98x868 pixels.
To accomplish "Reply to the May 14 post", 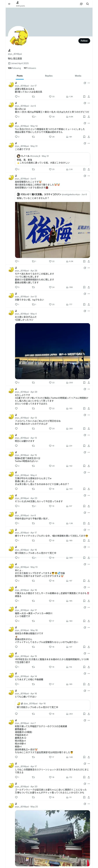I will click(x=16, y=137).
